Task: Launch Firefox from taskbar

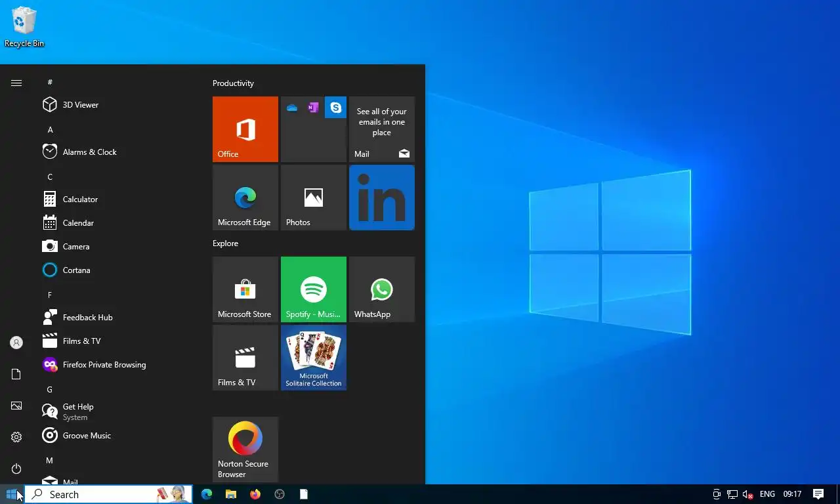Action: (255, 494)
